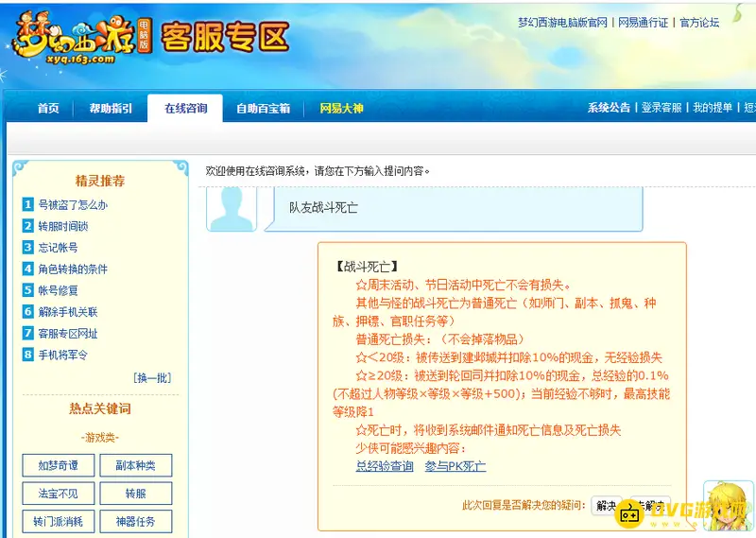Select recommended question 手机将军令
This screenshot has height=538, width=756.
62,356
